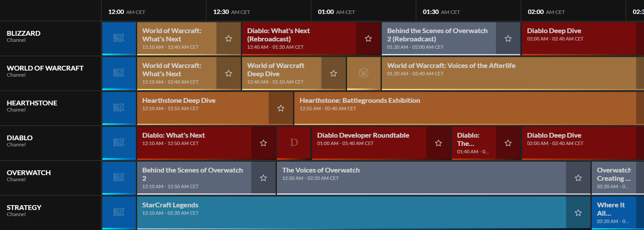644x230 pixels.
Task: Select the 02:00 AM CET time marker
Action: [546, 12]
